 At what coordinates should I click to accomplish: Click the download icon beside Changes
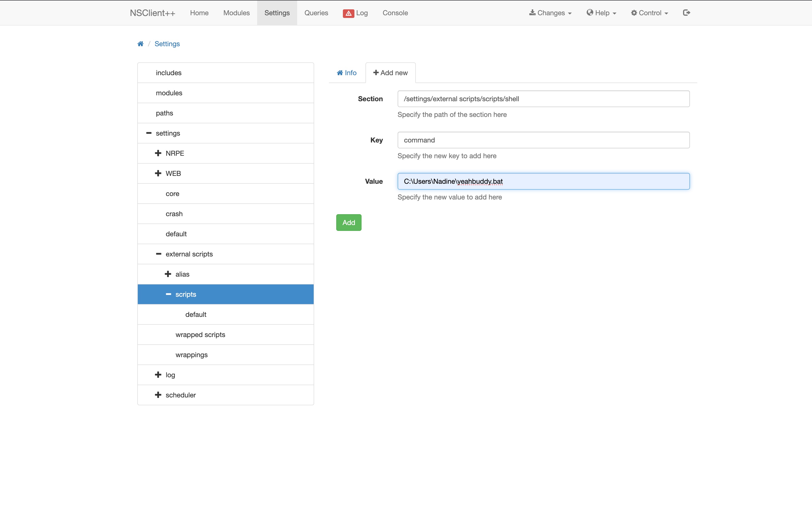[532, 13]
